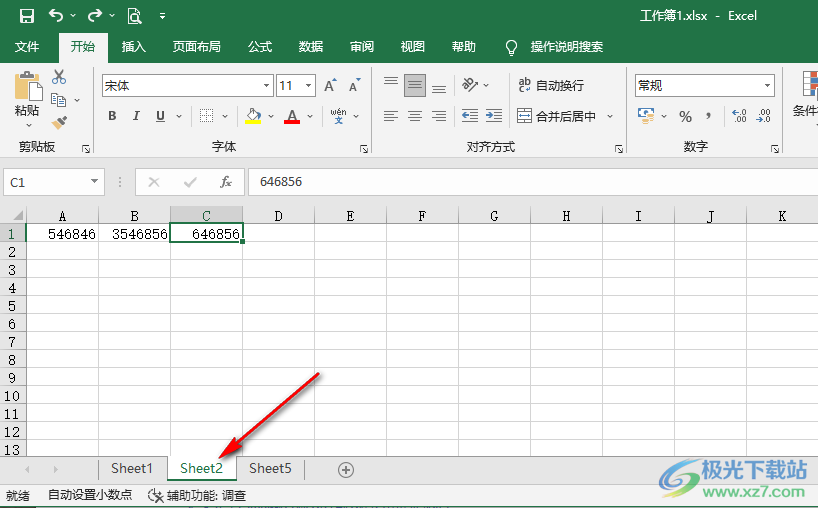818x508 pixels.
Task: Select the Sheet1 tab
Action: point(132,468)
